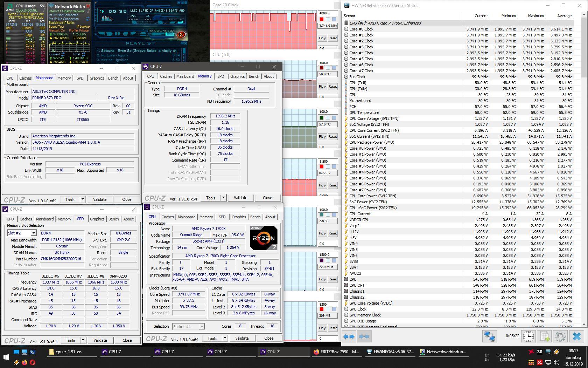Click dark green swatch of PCH temperature graph
The image size is (588, 368).
(321, 118)
